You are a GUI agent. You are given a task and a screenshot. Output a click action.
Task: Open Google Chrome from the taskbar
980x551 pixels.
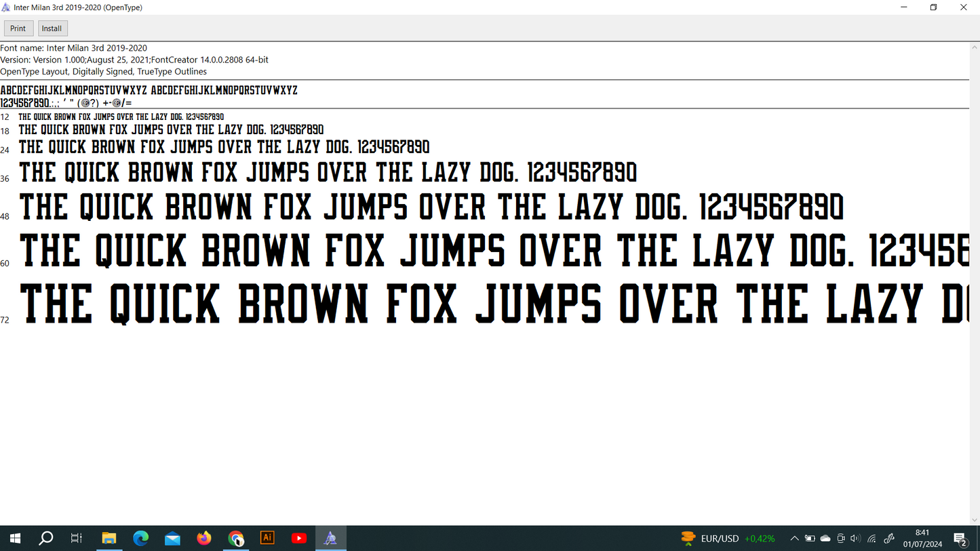tap(235, 539)
